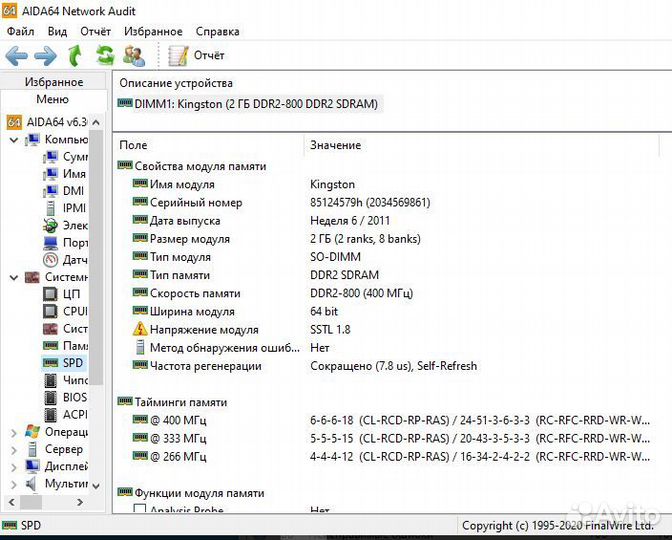Click the Back arrow toolbar icon
672x540 pixels.
[16, 56]
